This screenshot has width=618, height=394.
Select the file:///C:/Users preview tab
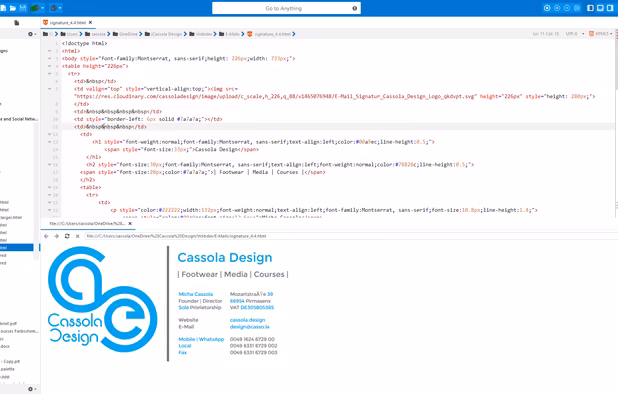point(87,223)
